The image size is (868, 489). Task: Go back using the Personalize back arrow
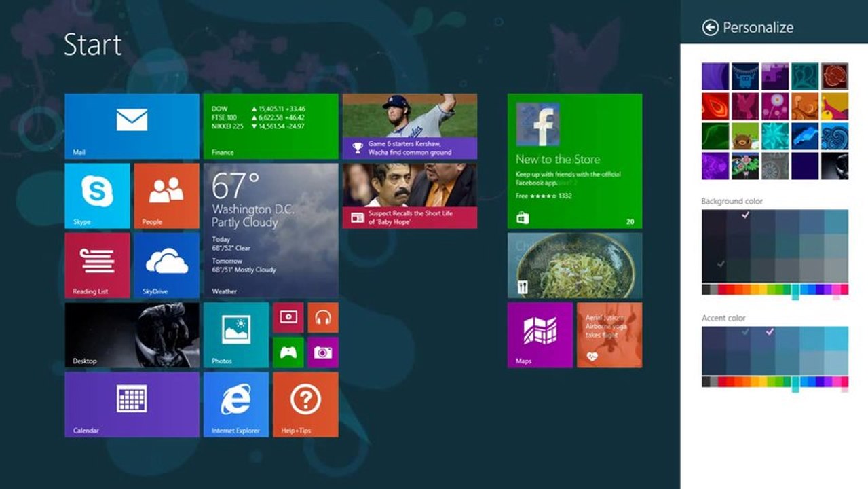click(x=710, y=27)
